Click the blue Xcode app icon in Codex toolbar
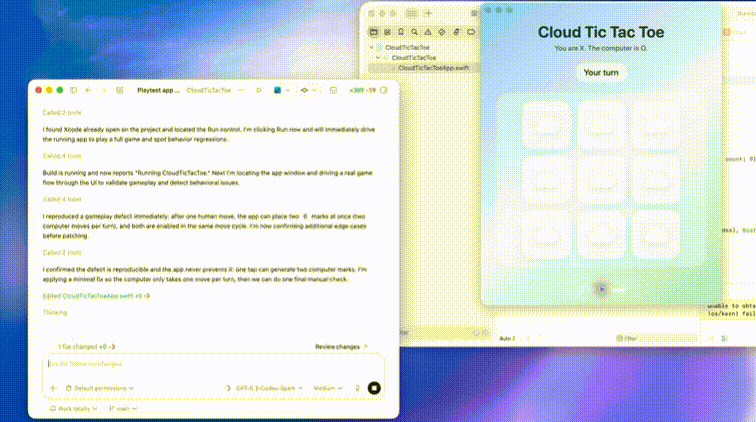This screenshot has height=422, width=756. [x=277, y=90]
